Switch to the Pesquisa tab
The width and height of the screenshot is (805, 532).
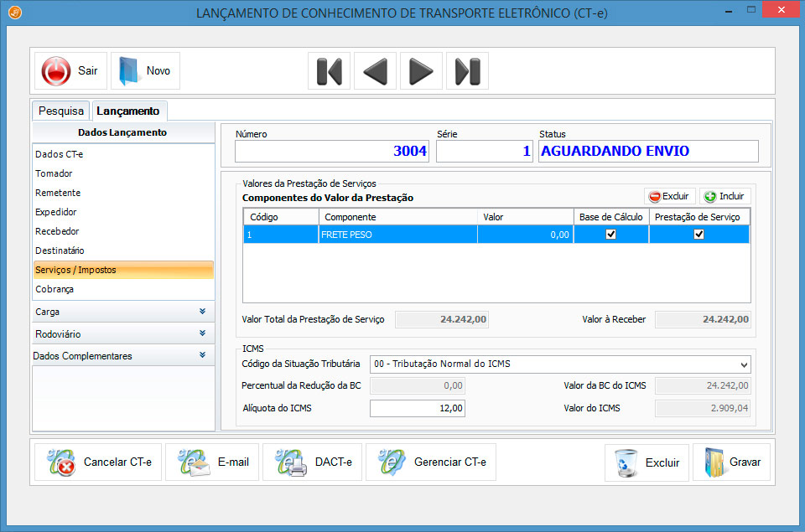(61, 111)
